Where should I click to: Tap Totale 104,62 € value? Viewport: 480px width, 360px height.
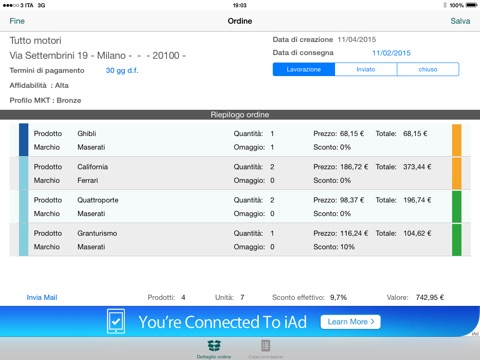click(417, 233)
